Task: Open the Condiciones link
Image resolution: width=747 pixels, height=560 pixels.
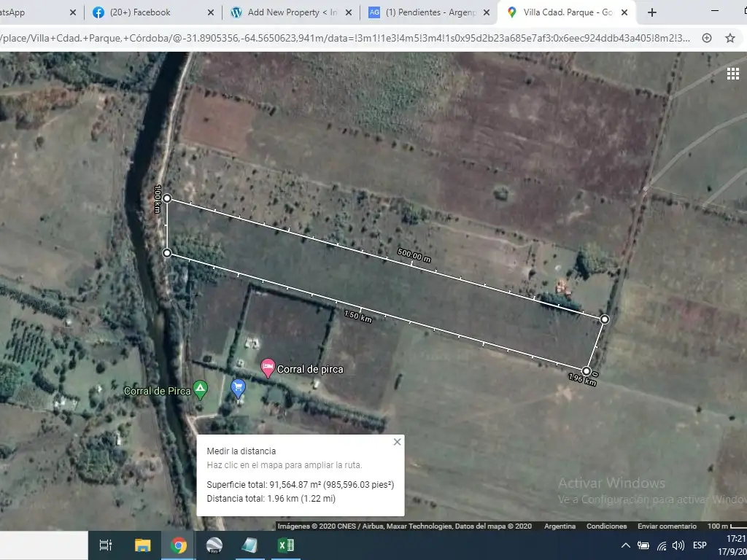Action: click(x=606, y=526)
